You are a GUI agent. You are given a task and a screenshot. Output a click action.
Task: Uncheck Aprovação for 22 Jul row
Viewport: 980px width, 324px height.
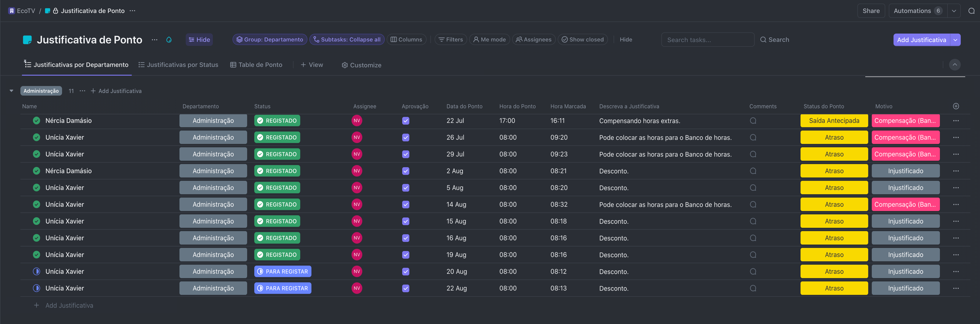406,121
